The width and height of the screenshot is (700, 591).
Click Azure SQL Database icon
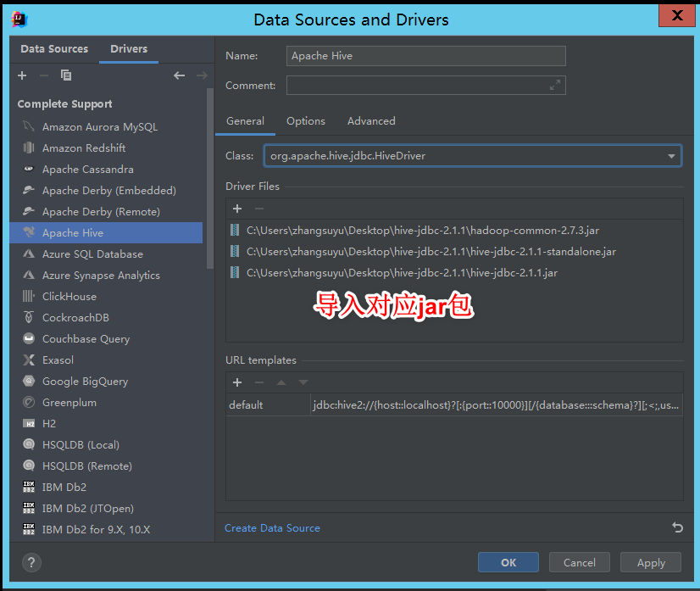[29, 254]
